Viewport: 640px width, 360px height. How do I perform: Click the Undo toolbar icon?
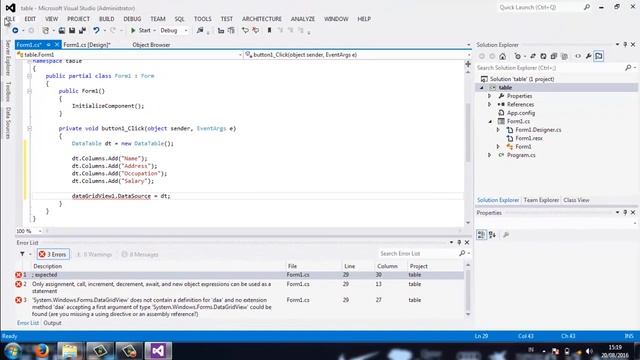point(96,31)
